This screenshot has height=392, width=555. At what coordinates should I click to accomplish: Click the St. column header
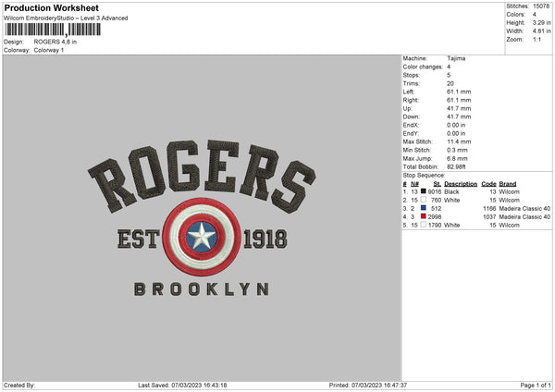pos(438,184)
